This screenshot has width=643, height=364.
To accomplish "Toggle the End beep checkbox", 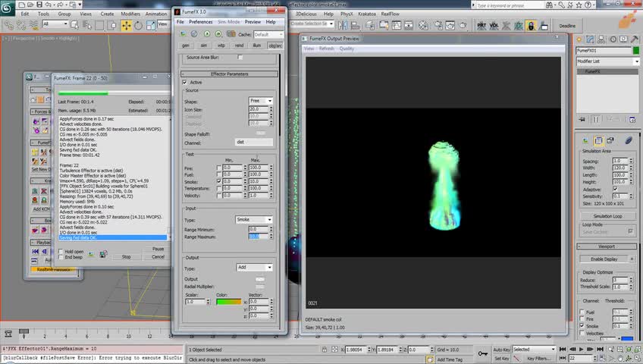I will tap(61, 257).
